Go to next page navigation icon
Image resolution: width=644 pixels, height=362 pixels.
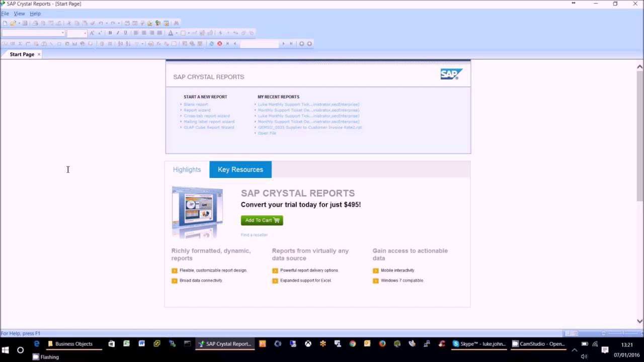(x=283, y=44)
